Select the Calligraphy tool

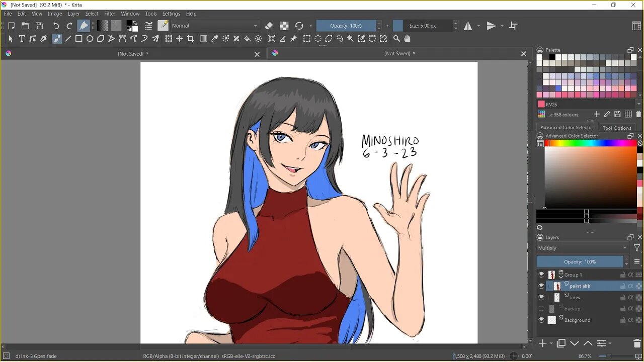(44, 39)
